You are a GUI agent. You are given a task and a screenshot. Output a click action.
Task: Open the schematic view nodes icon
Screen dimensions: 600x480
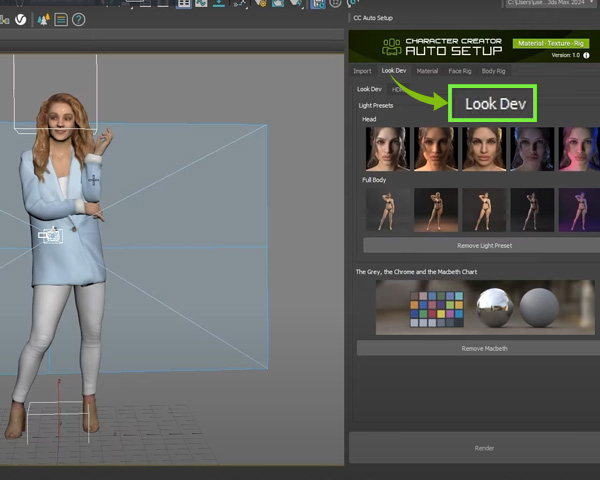point(240,3)
